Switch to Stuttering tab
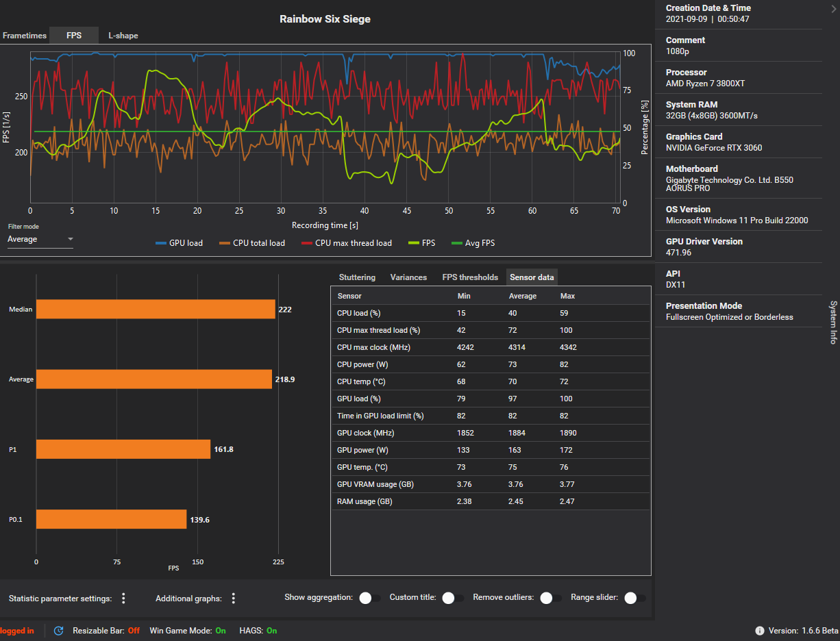The height and width of the screenshot is (641, 840). [357, 277]
